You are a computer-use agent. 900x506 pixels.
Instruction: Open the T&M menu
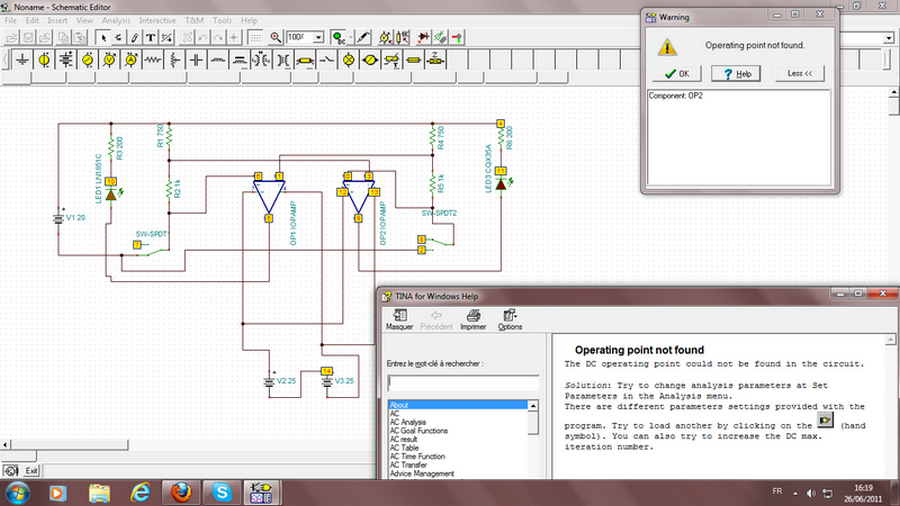(x=194, y=20)
